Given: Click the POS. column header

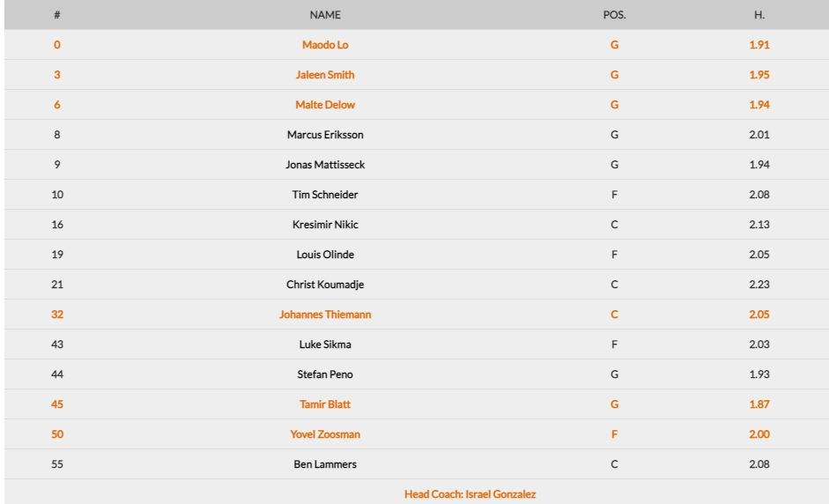Looking at the screenshot, I should coord(614,15).
